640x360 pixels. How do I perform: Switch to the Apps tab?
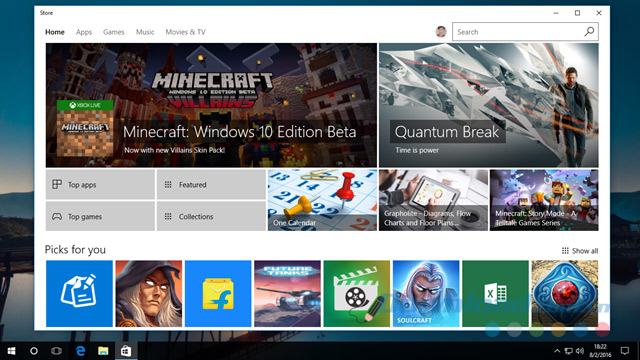pyautogui.click(x=84, y=32)
